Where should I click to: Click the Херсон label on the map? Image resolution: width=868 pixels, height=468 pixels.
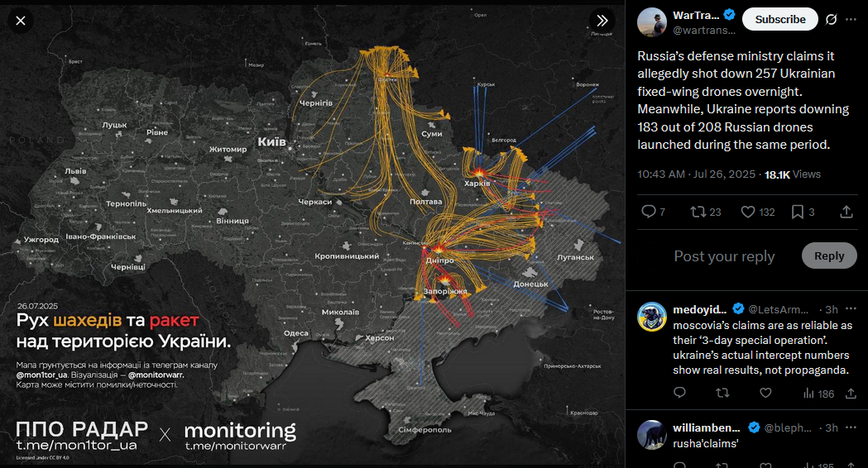[379, 337]
